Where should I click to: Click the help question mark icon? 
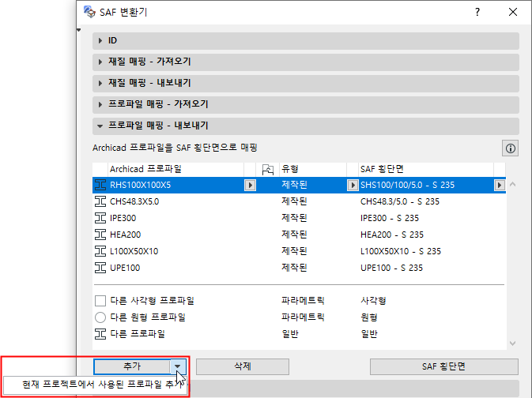coord(477,12)
